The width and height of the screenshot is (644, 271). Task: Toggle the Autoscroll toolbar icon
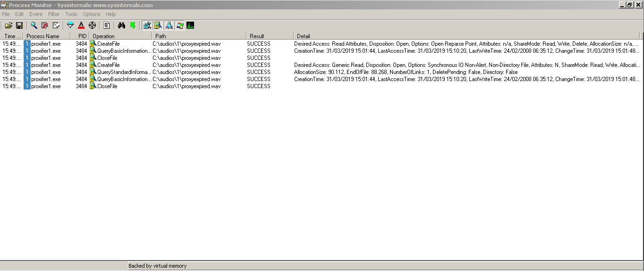pyautogui.click(x=45, y=25)
